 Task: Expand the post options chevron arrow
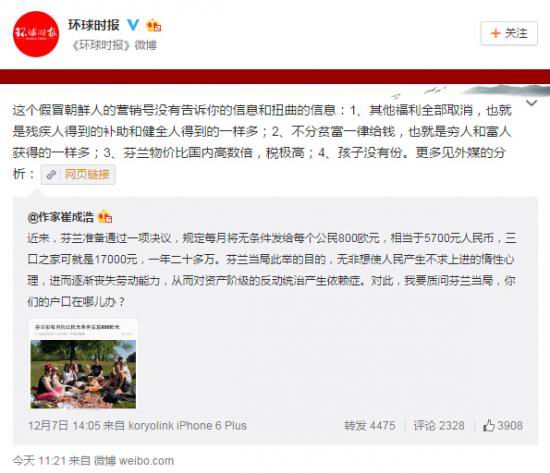tap(532, 103)
